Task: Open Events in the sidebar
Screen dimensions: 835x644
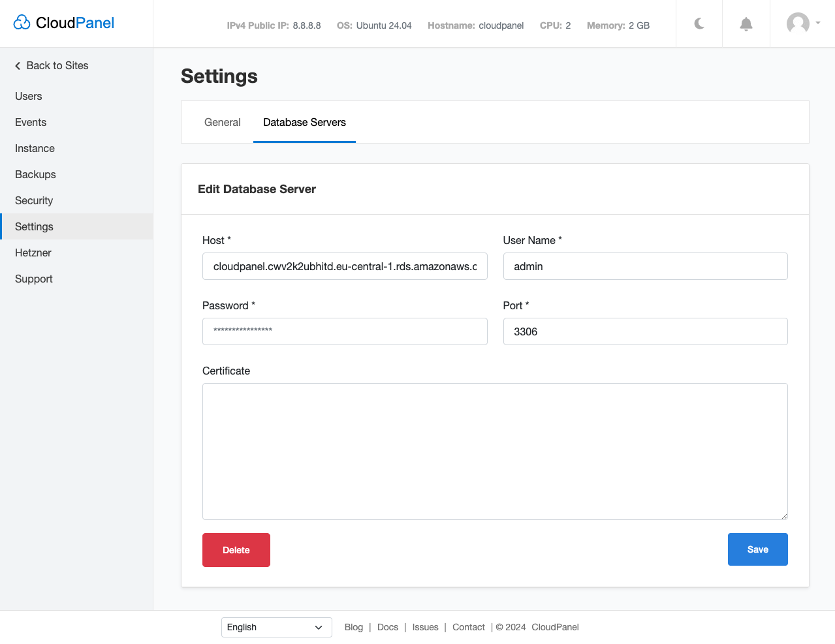Action: pos(31,122)
